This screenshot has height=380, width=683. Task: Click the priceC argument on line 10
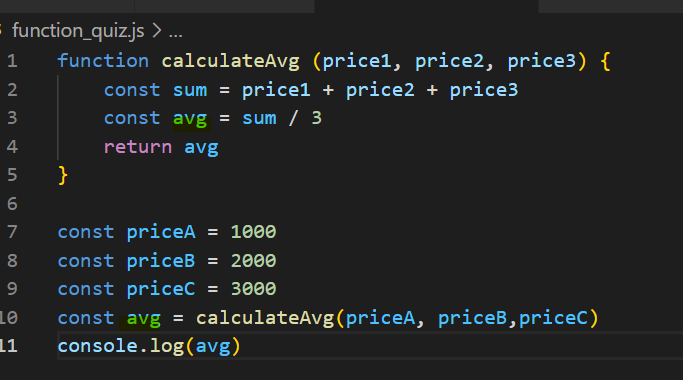(553, 318)
